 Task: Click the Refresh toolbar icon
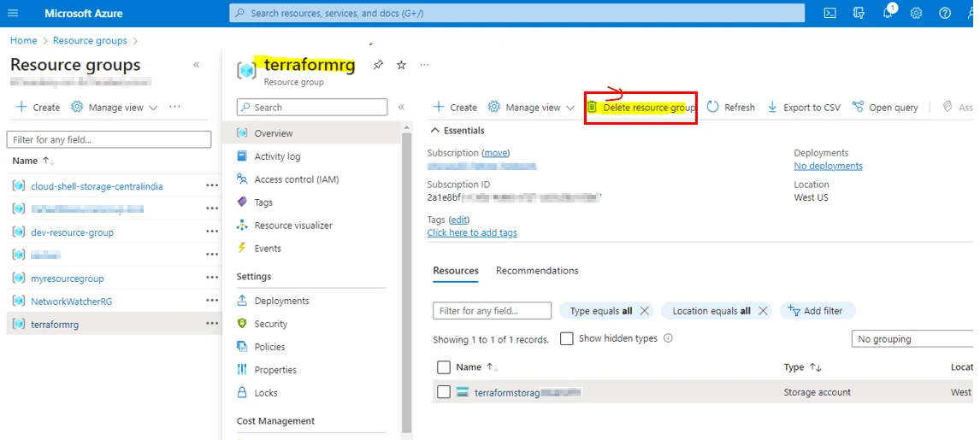tap(730, 108)
